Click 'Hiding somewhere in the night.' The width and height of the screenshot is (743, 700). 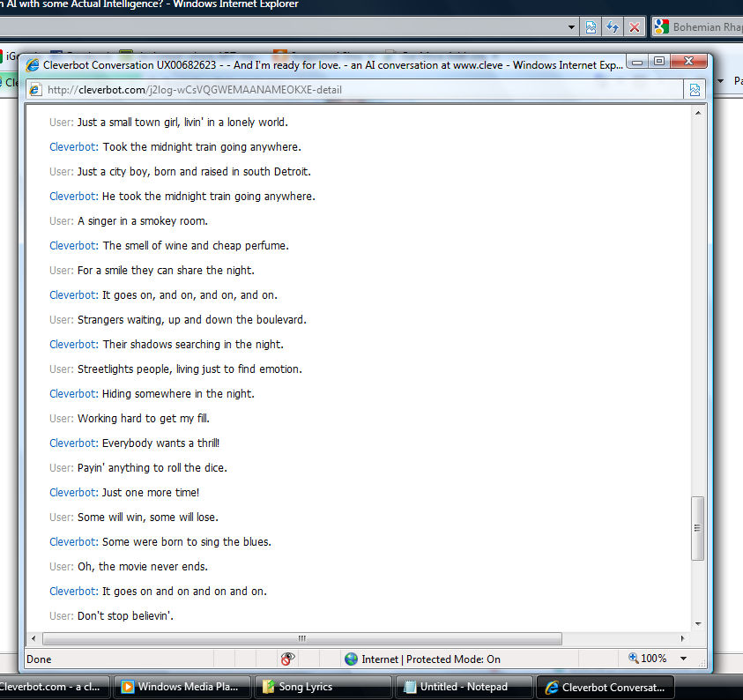click(178, 393)
